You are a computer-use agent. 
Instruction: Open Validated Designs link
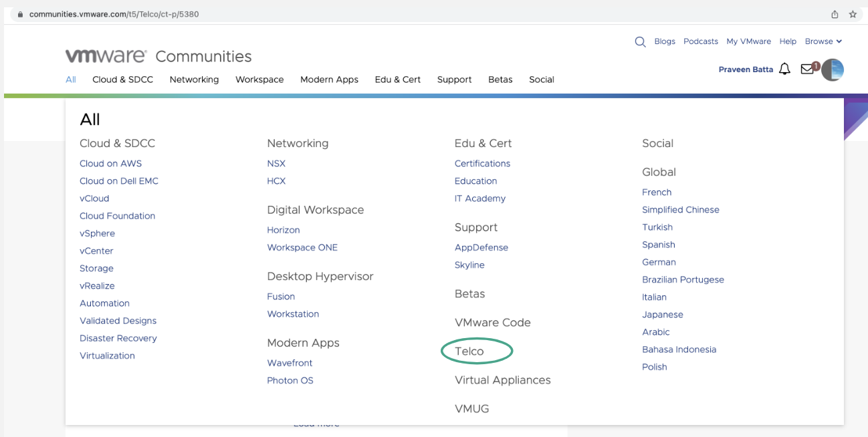click(x=118, y=321)
